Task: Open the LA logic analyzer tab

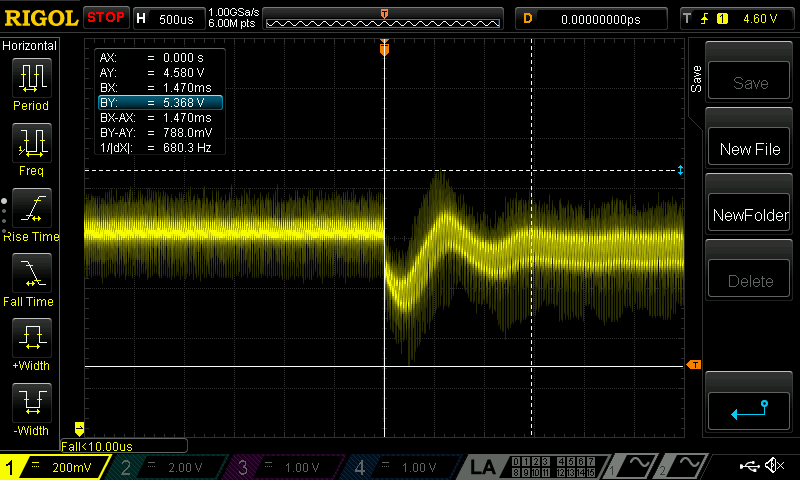Action: coord(483,467)
